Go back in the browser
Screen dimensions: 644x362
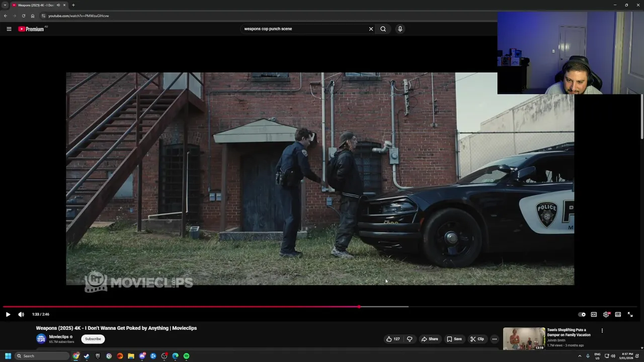6,16
